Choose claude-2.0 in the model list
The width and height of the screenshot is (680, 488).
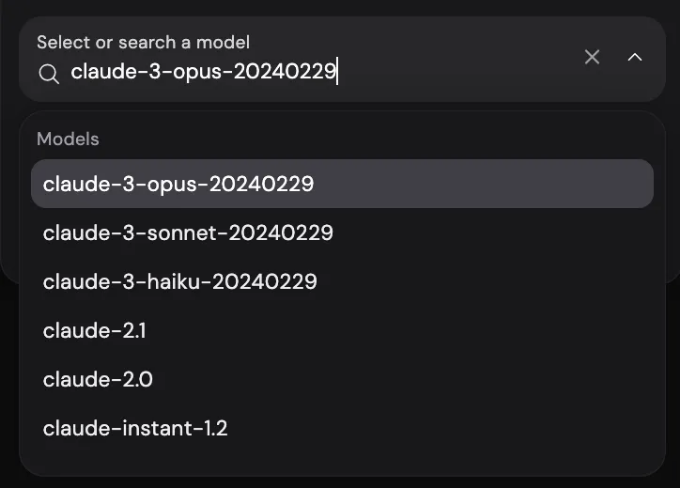342,380
